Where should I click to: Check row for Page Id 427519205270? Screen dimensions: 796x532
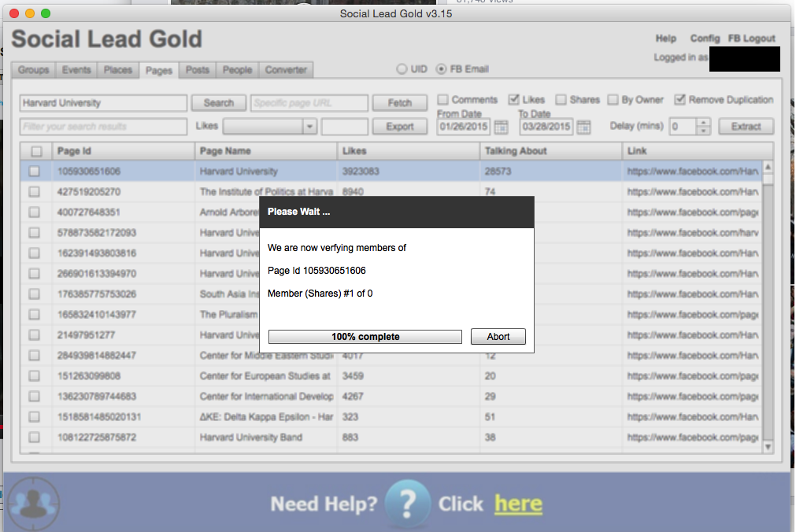(x=34, y=192)
